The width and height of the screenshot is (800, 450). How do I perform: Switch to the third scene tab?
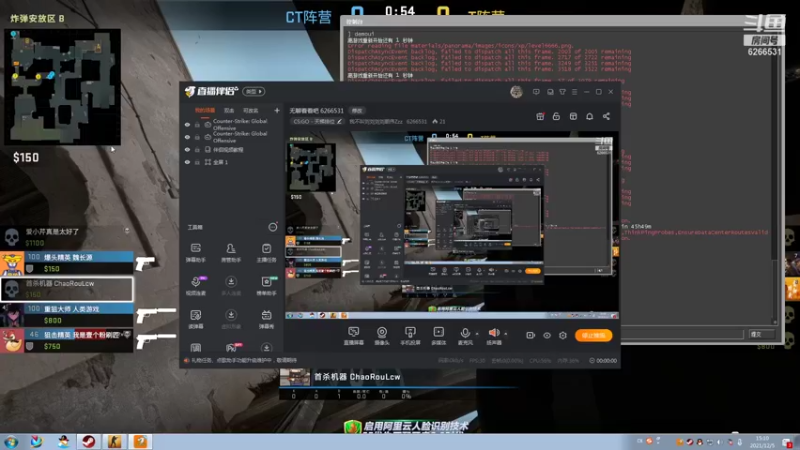click(x=251, y=110)
